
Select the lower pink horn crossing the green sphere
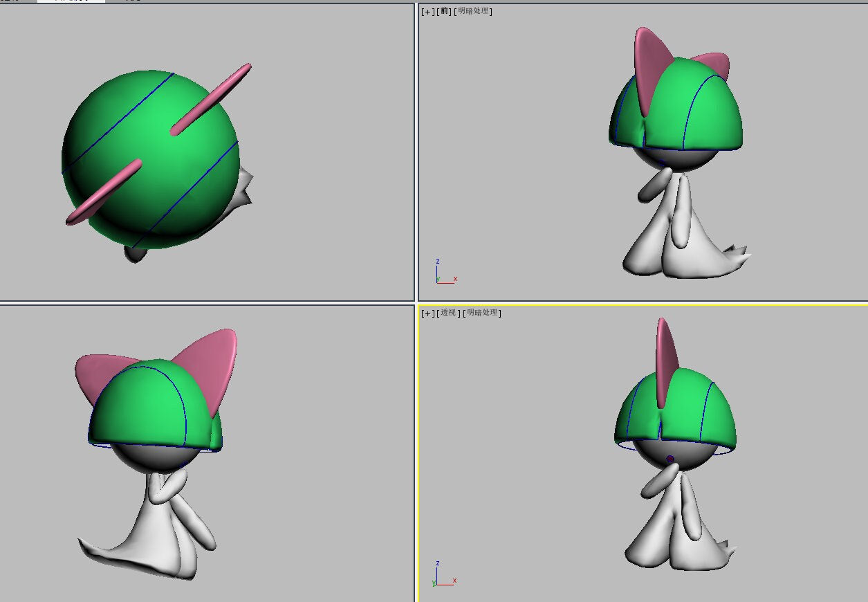click(104, 192)
